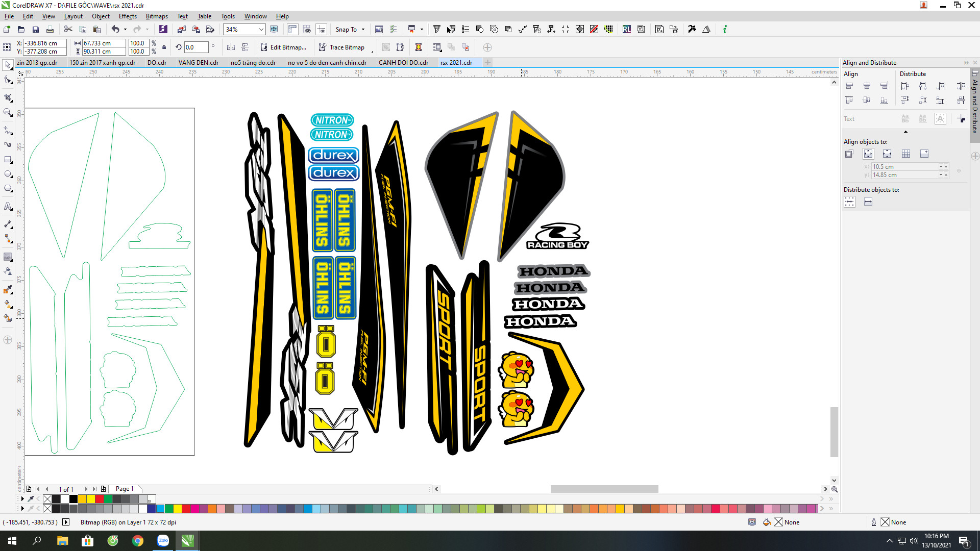Screen dimensions: 980x551
Task: Click the object width field showing 67.733 cm
Action: 104,43
